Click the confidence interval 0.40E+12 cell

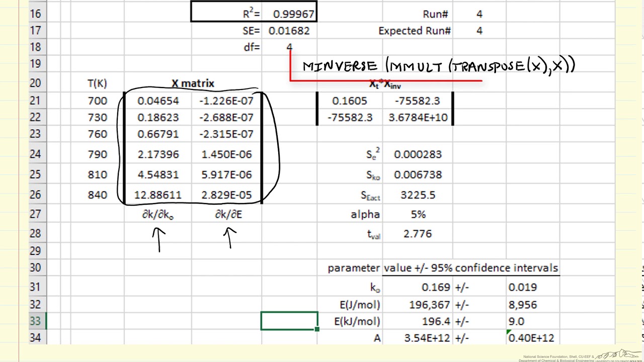[x=532, y=338]
